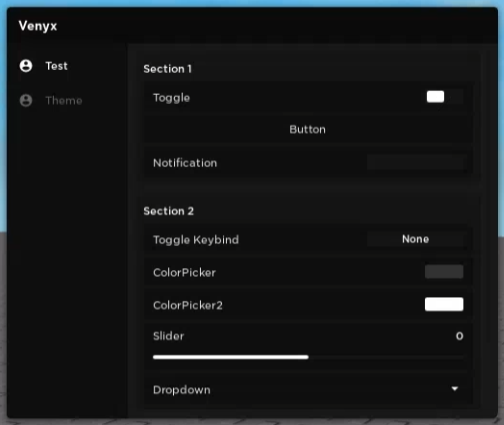Expand the Dropdown list
Viewport: 504px width, 425px height.
tap(308, 389)
